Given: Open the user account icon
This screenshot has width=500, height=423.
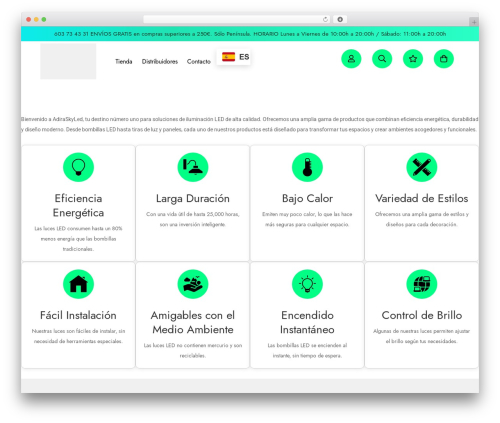Looking at the screenshot, I should pyautogui.click(x=351, y=59).
